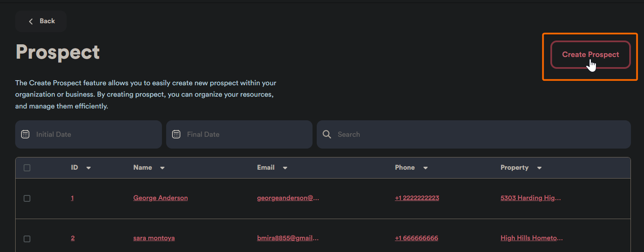
Task: Check the box for George Anderson row
Action: 27,198
